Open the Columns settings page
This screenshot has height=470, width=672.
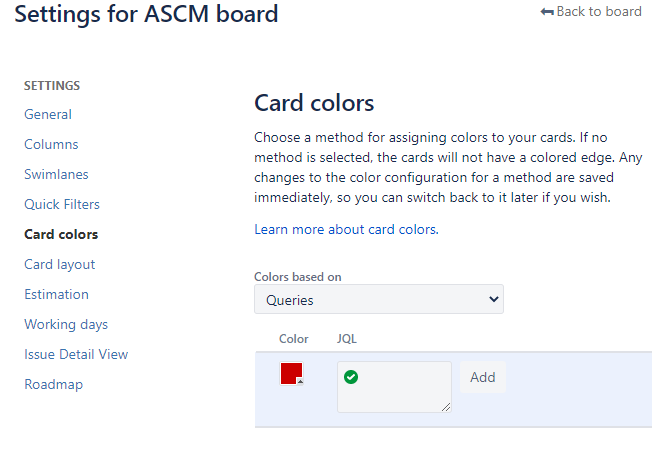pyautogui.click(x=51, y=144)
